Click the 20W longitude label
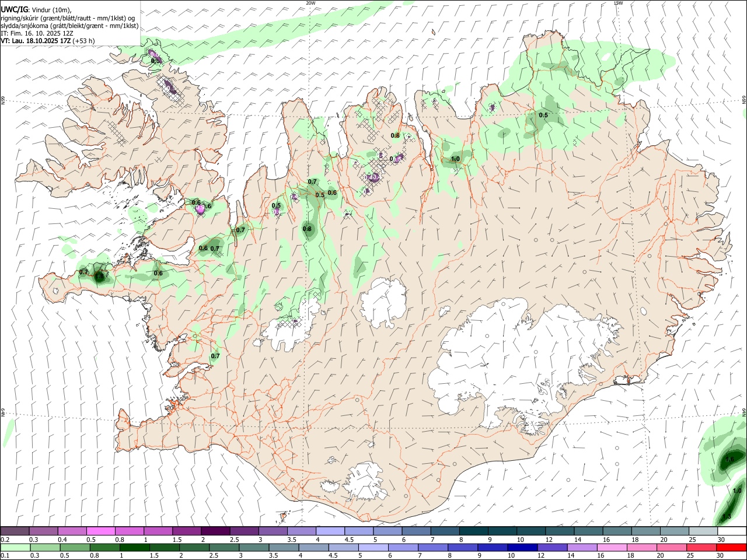747x560 pixels. (x=310, y=3)
